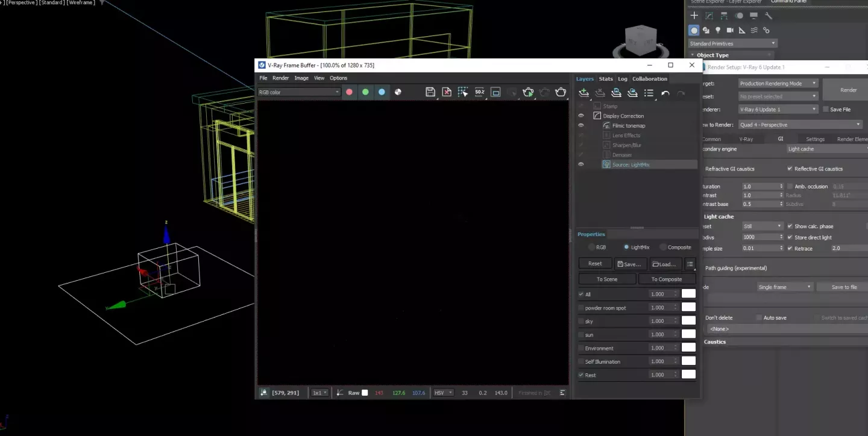Toggle the All light checkbox
The width and height of the screenshot is (868, 436).
coord(581,294)
